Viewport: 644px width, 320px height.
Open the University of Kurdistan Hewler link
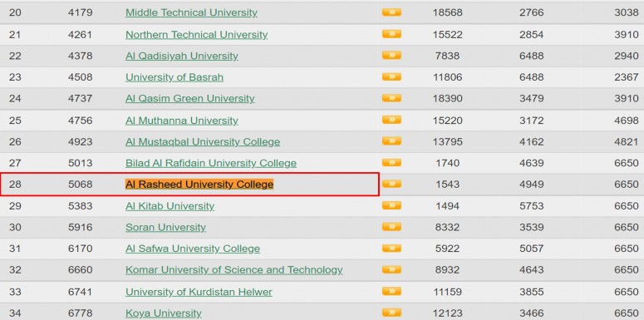point(199,292)
